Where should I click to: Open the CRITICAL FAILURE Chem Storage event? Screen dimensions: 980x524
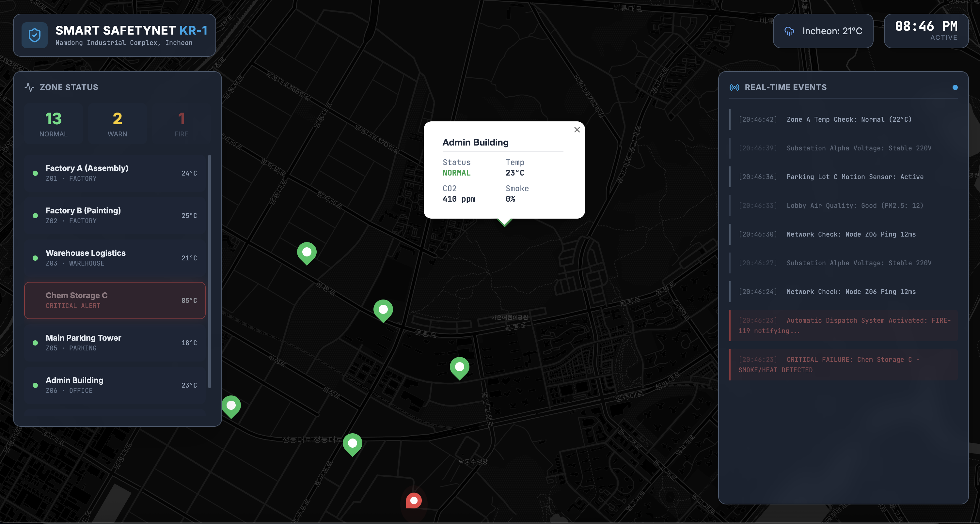pos(843,365)
